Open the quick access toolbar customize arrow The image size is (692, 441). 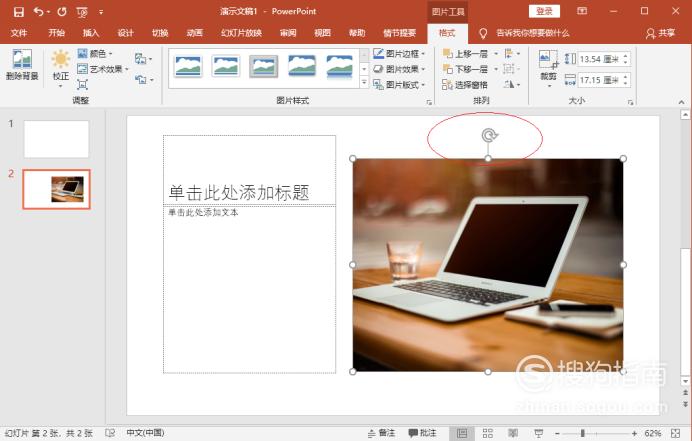tap(101, 12)
